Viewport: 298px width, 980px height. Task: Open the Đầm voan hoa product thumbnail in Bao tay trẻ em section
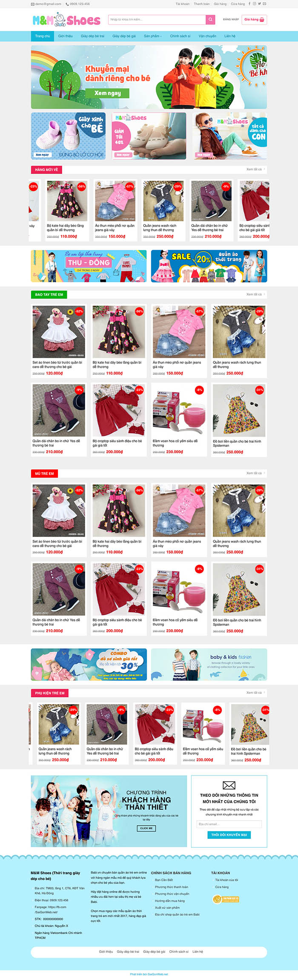tap(179, 410)
